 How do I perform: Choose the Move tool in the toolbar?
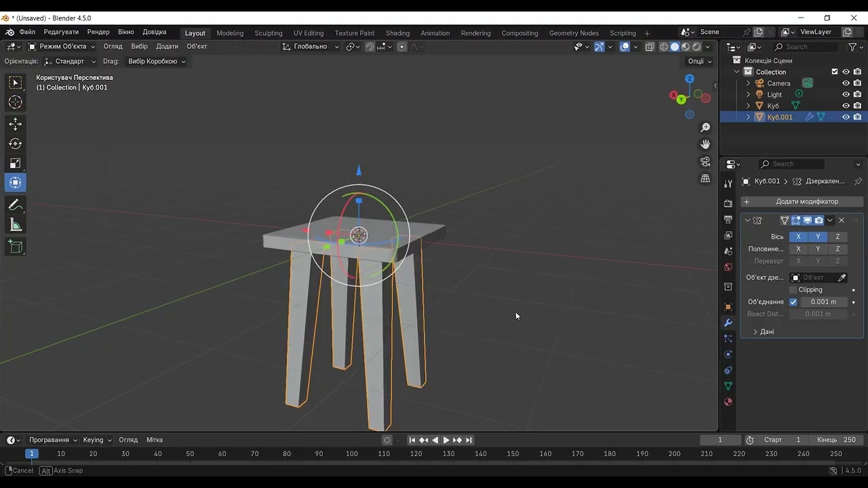[15, 124]
